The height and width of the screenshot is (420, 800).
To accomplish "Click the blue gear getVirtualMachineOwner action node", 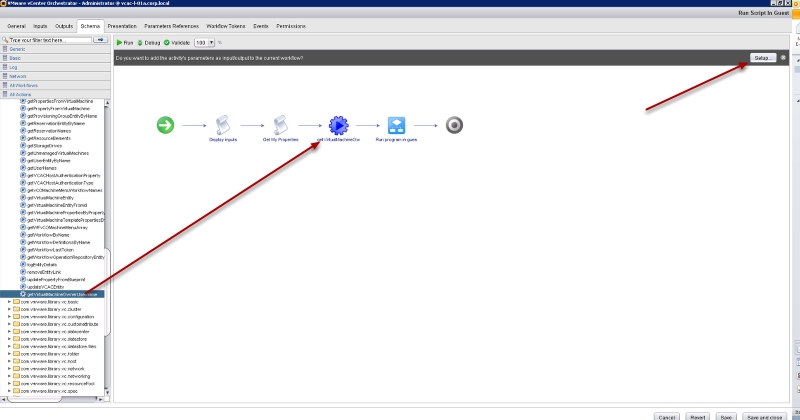I will 338,125.
